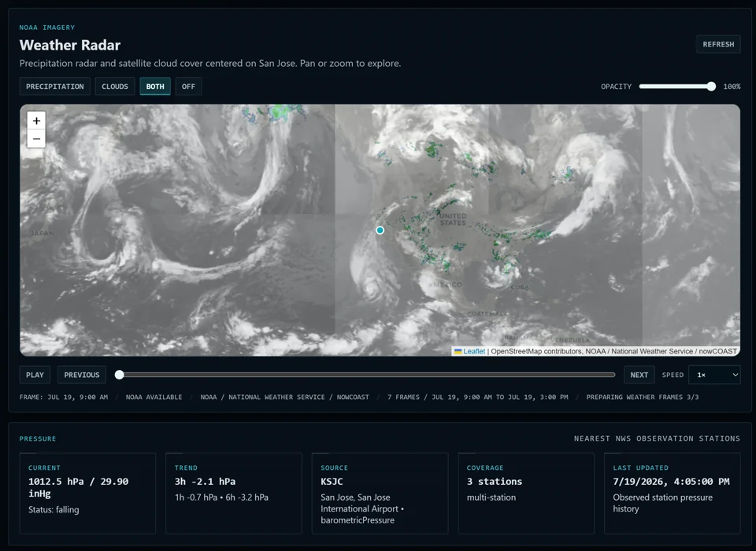Image resolution: width=756 pixels, height=551 pixels.
Task: Click the NOAA Available status text
Action: (154, 398)
